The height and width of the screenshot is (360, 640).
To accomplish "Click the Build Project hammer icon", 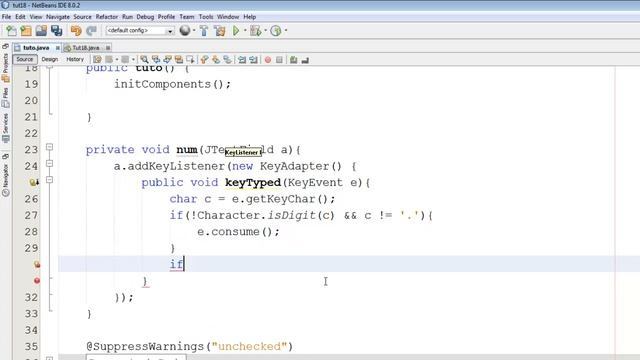I will pos(204,31).
